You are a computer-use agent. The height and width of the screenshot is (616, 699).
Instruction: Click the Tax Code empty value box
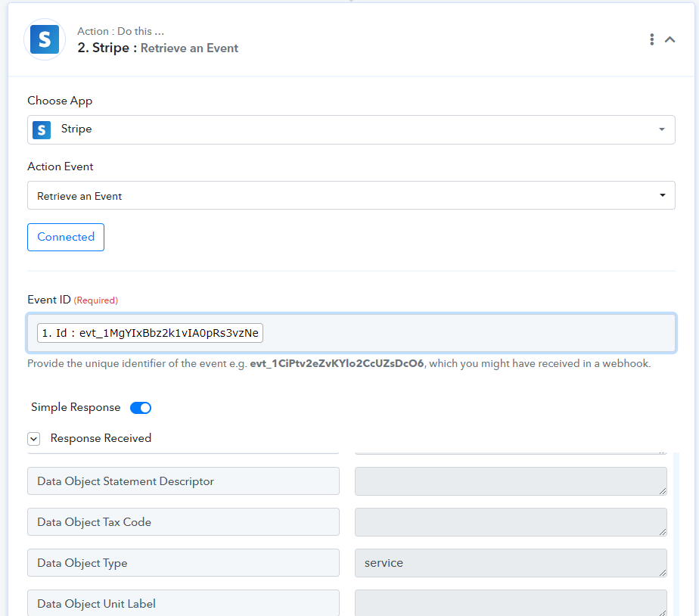(511, 522)
